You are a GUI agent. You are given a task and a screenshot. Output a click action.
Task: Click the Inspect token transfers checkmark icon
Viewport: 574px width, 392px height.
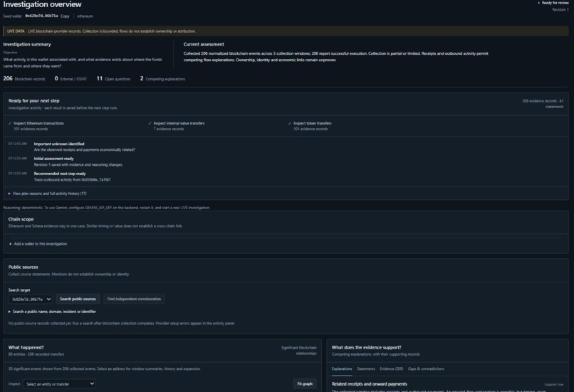coord(290,123)
